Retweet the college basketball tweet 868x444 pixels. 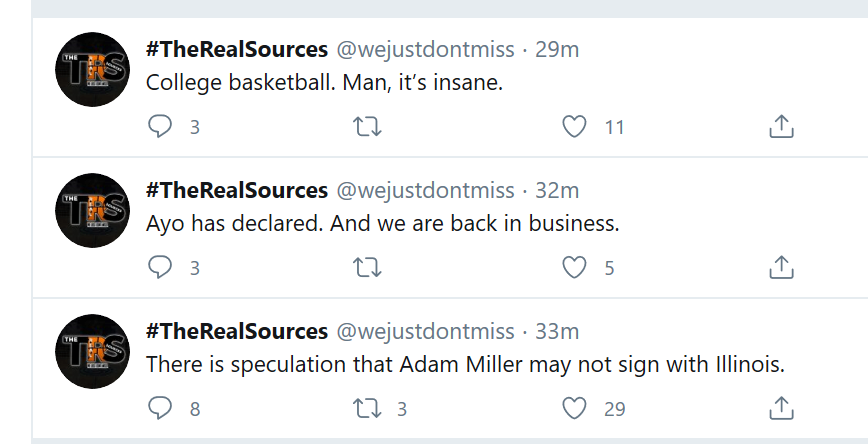click(x=368, y=127)
